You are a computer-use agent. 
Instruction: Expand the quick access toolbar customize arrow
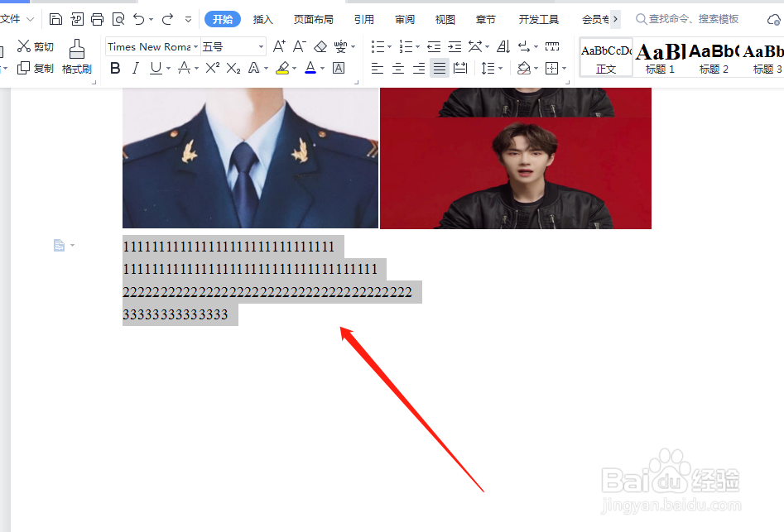(x=188, y=20)
